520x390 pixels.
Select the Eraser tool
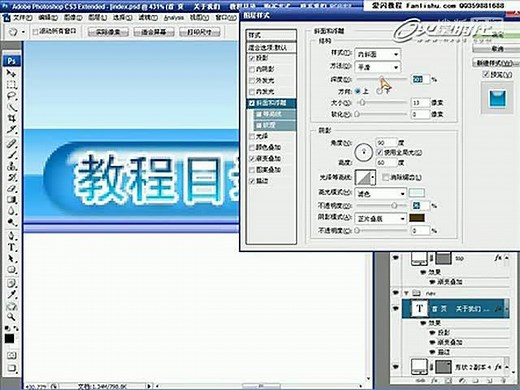point(11,188)
